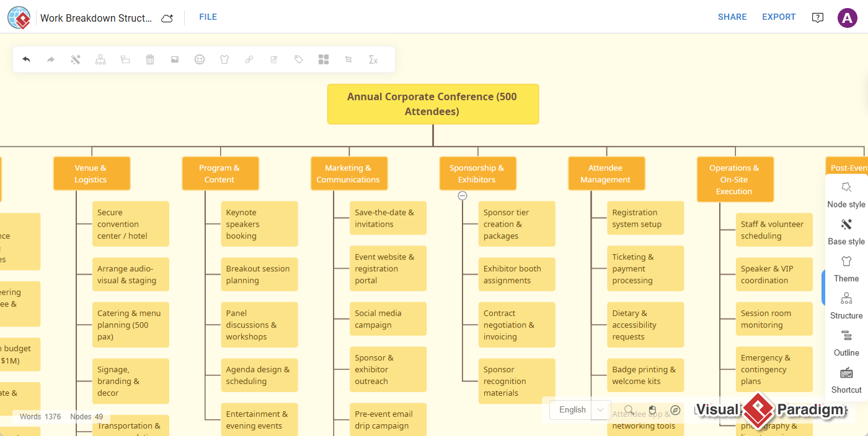Click the Visual Paradigm globe logo
The image size is (868, 436).
click(19, 17)
